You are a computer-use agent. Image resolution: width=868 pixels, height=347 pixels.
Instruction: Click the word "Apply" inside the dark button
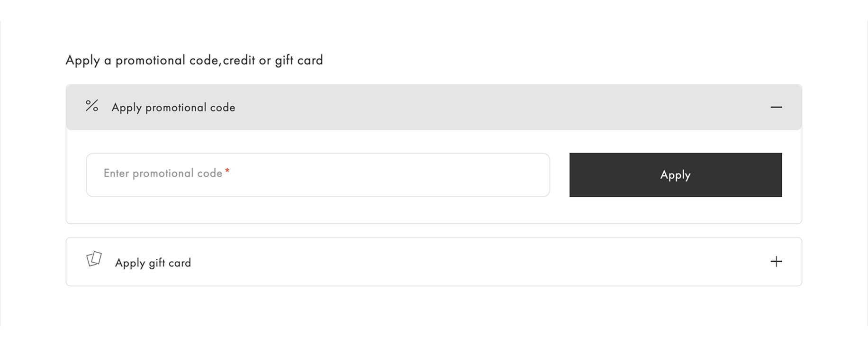[675, 175]
